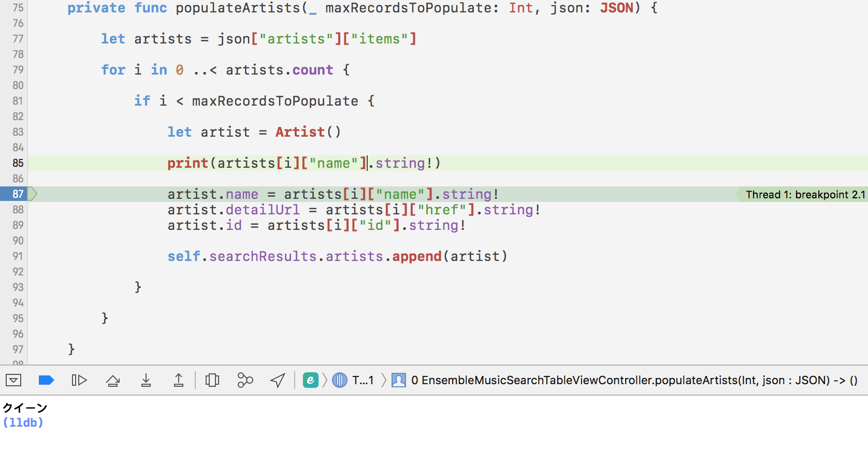Select the green app process icon
This screenshot has height=465, width=868.
pos(310,381)
